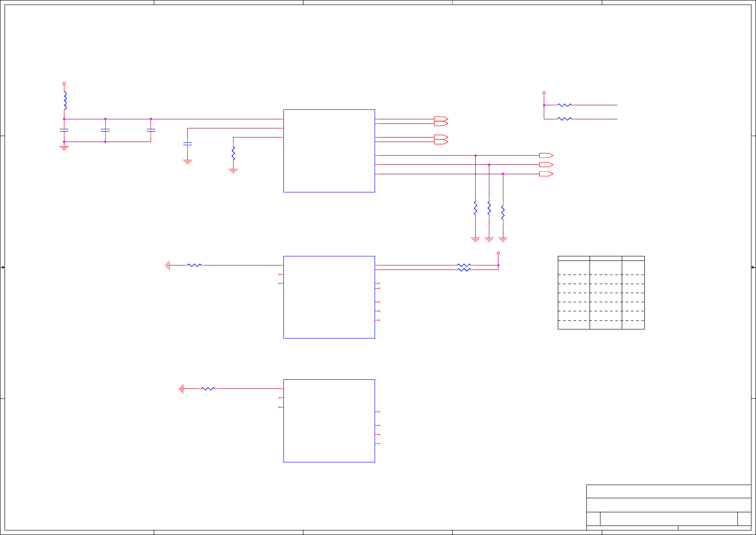
Task: Select the lower series resistor on the middle IC's output
Action: point(464,270)
